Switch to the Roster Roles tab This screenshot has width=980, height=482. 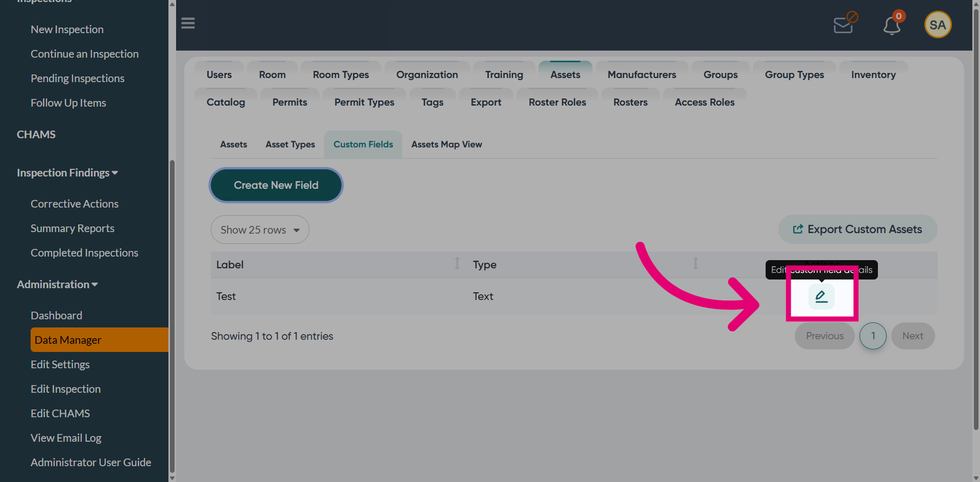pyautogui.click(x=557, y=102)
